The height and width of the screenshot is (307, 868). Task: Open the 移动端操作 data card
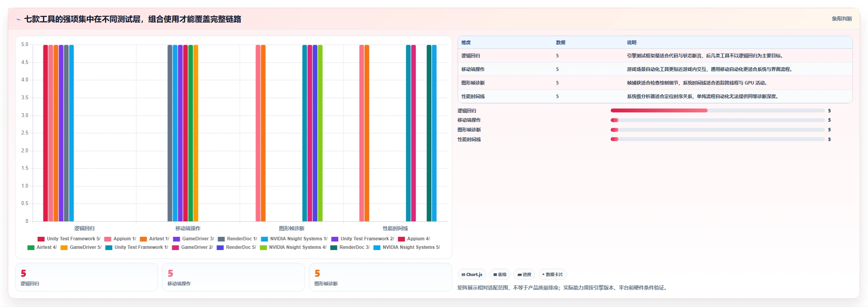(x=233, y=277)
